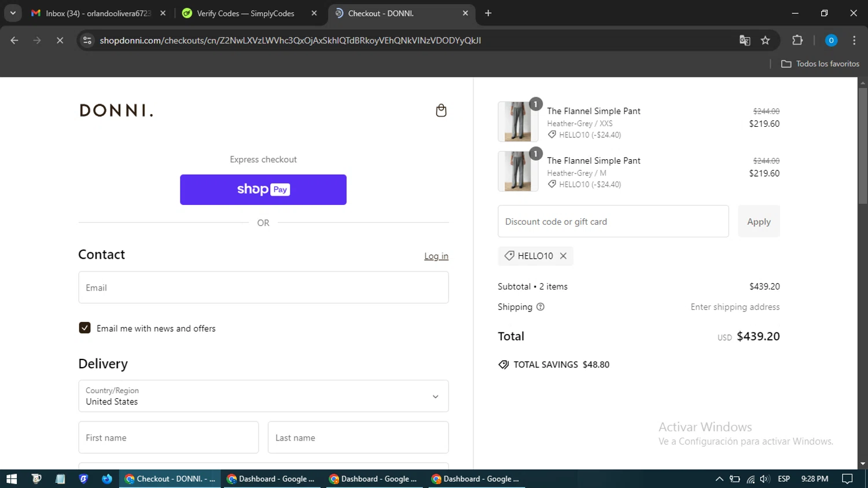The width and height of the screenshot is (868, 488).
Task: Focus the Email input field
Action: tap(263, 288)
